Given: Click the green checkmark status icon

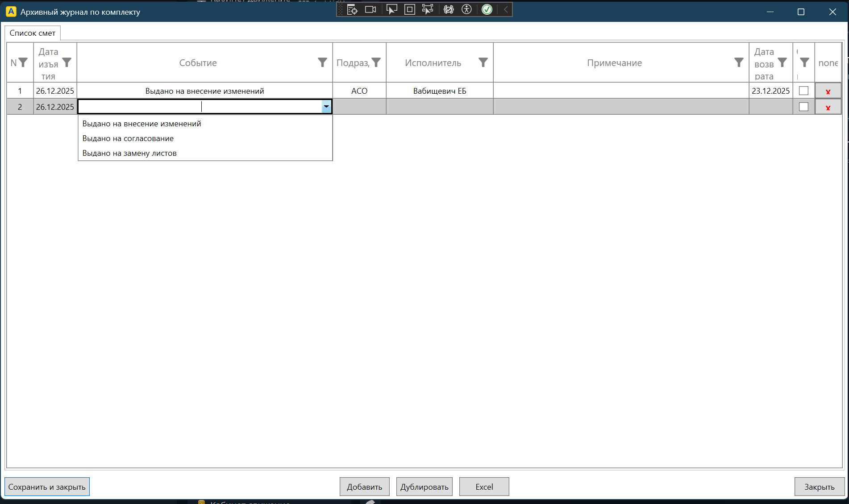Looking at the screenshot, I should click(487, 9).
